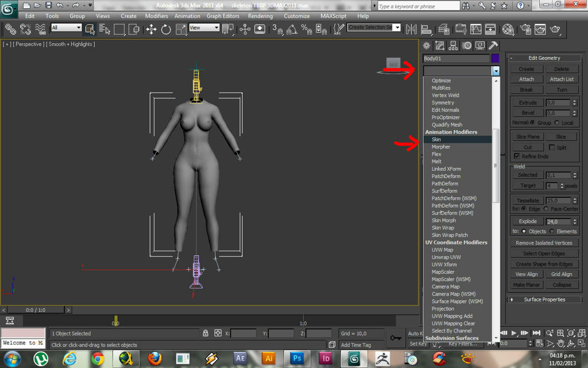Activate the Select and Move tool

coord(151,29)
